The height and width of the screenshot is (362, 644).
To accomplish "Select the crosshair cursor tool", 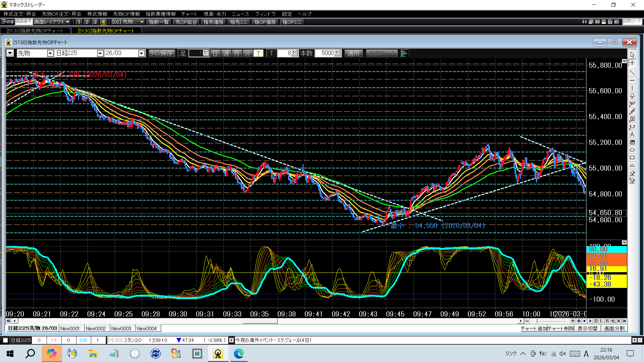I will click(632, 63).
